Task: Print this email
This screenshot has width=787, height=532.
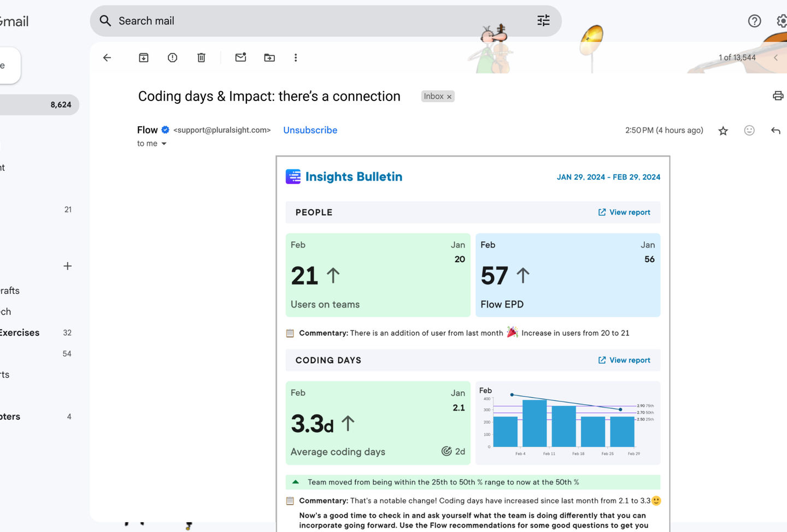Action: coord(778,96)
